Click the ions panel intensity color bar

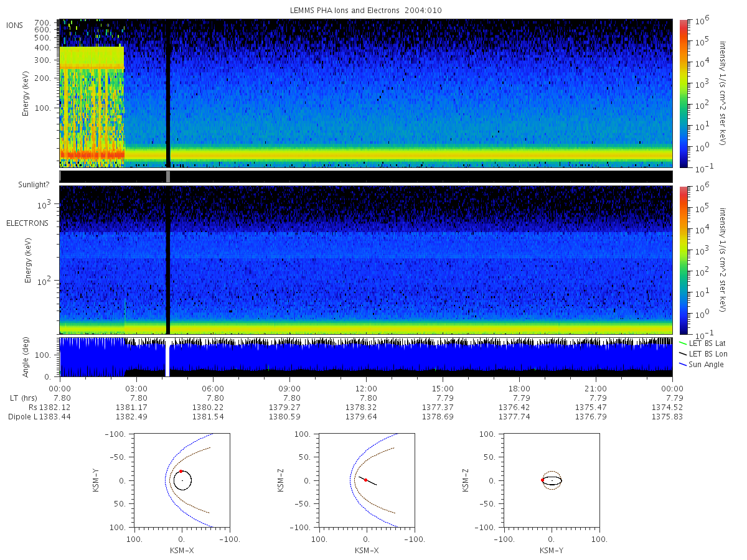683,93
